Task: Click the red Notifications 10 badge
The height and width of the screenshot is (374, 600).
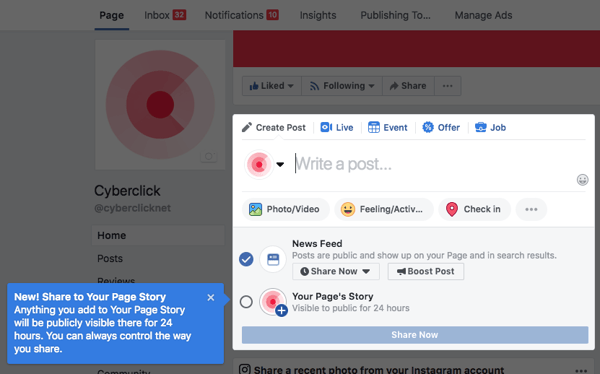Action: click(x=272, y=15)
